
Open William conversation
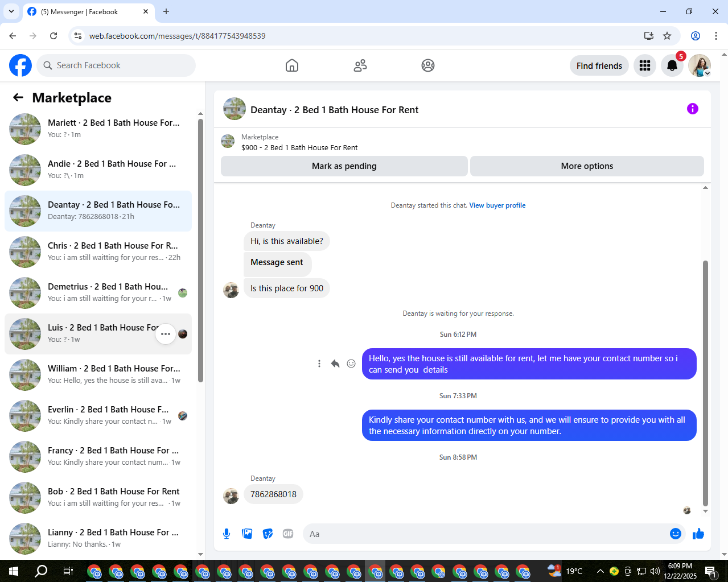click(98, 375)
